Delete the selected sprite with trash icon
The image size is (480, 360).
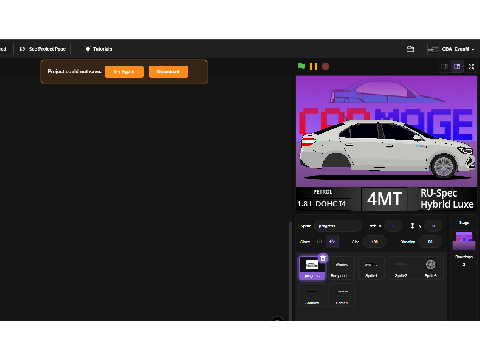[x=323, y=258]
